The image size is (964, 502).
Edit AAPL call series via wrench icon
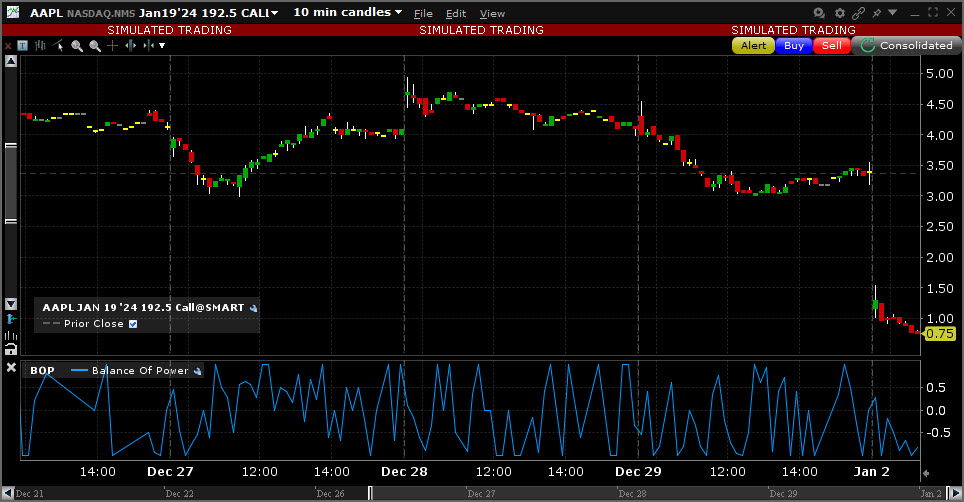[x=253, y=308]
